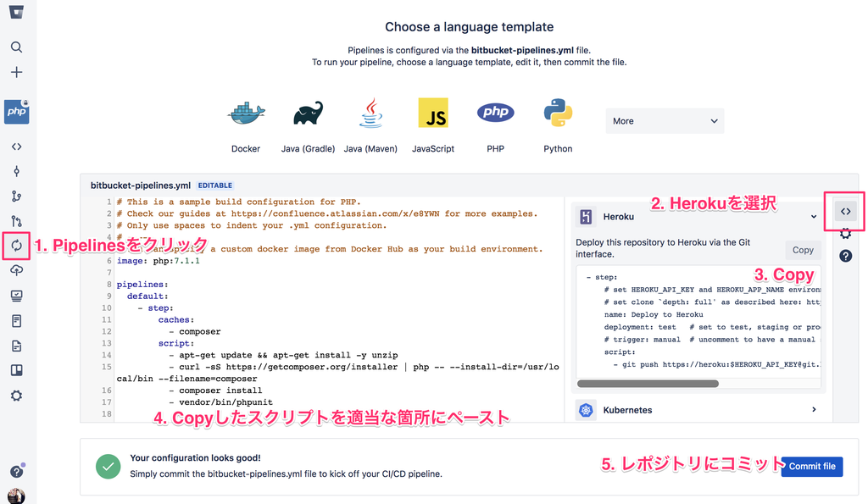Image resolution: width=868 pixels, height=504 pixels.
Task: Click the 'vendor/bin/phpunit' line
Action: [221, 402]
